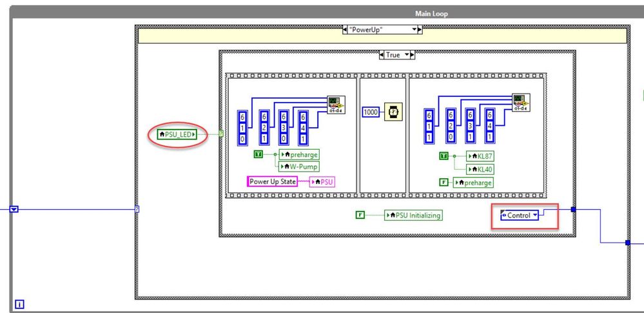This screenshot has width=644, height=313.
Task: Click the output tunnel on the inner True case border
Action: click(573, 209)
